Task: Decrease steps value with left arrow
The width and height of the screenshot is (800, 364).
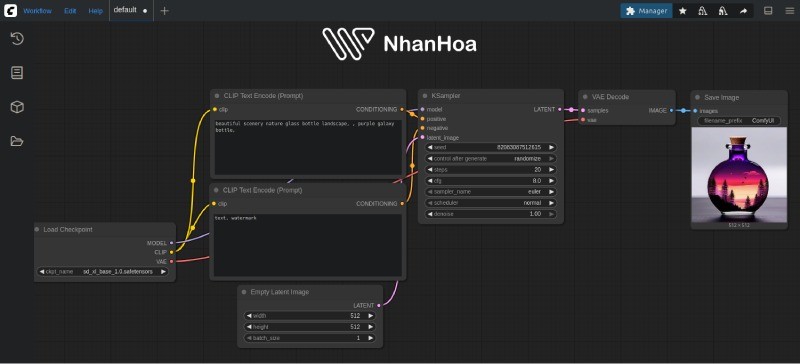Action: click(430, 169)
